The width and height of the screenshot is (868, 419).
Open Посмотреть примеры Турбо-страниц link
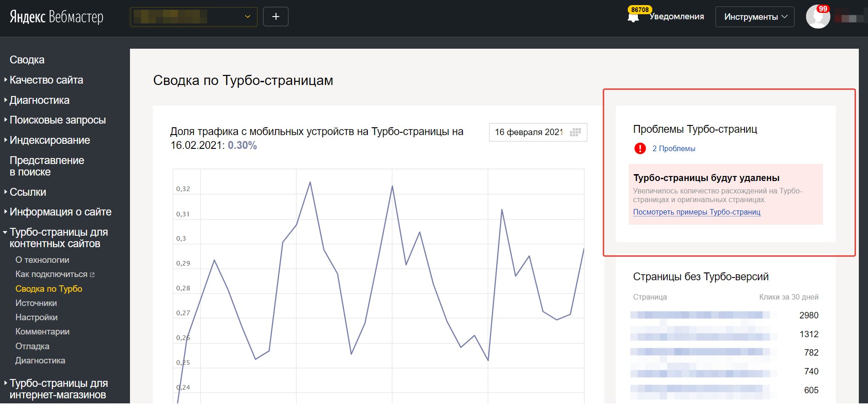pos(697,212)
